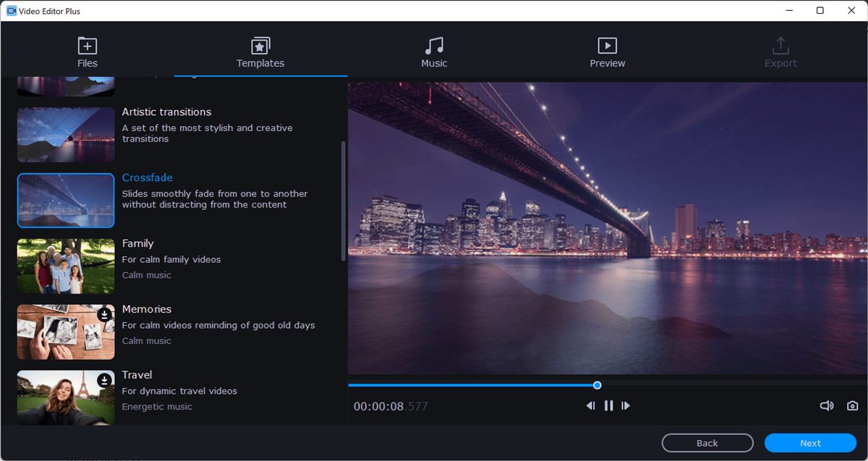The height and width of the screenshot is (461, 868).
Task: Choose the Memories template thumbnail
Action: pyautogui.click(x=66, y=332)
